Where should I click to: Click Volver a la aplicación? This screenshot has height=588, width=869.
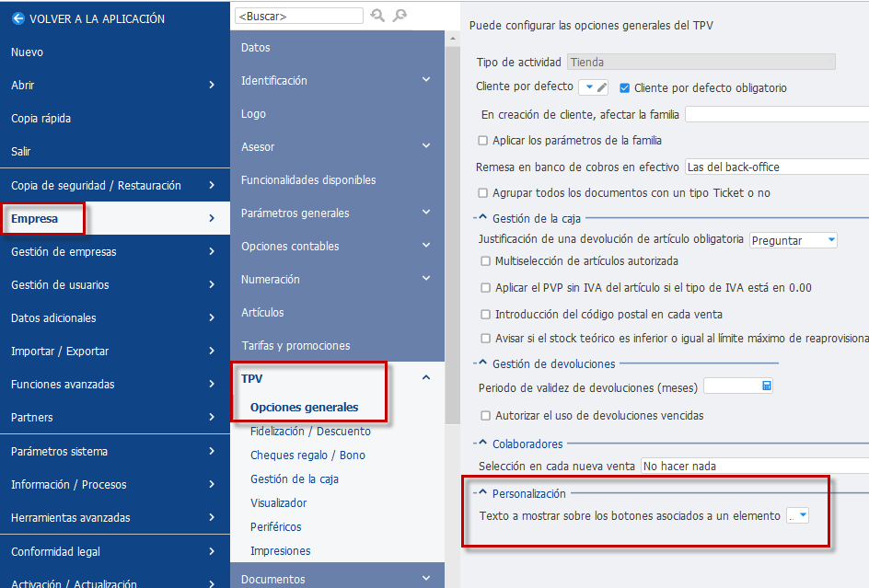click(x=97, y=18)
